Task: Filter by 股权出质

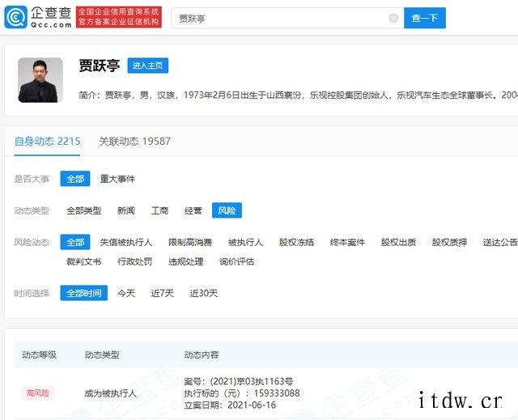Action: [x=398, y=242]
